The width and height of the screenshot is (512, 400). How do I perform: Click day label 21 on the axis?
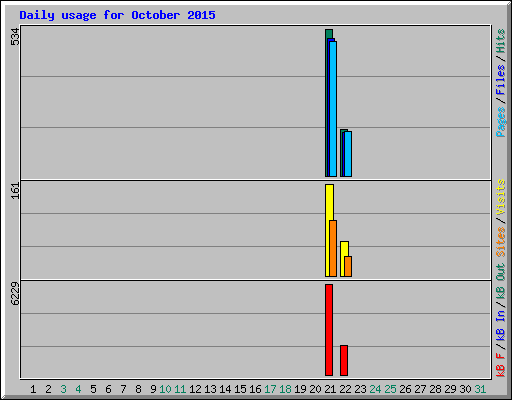(x=330, y=389)
